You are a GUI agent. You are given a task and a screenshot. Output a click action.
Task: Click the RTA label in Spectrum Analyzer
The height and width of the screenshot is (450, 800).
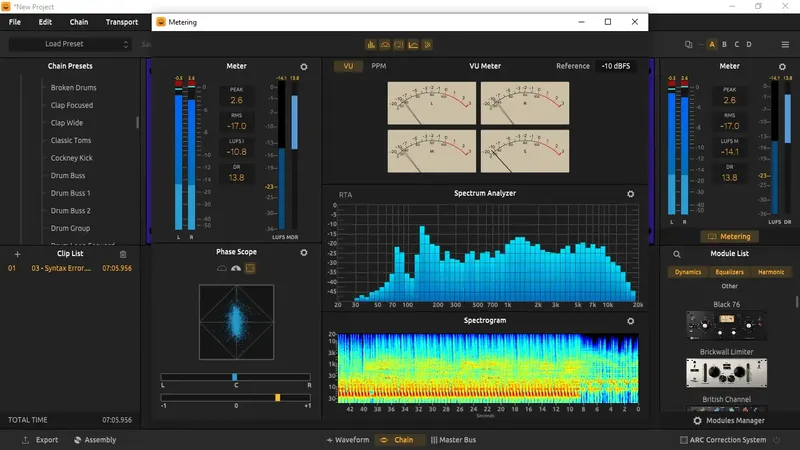[345, 195]
